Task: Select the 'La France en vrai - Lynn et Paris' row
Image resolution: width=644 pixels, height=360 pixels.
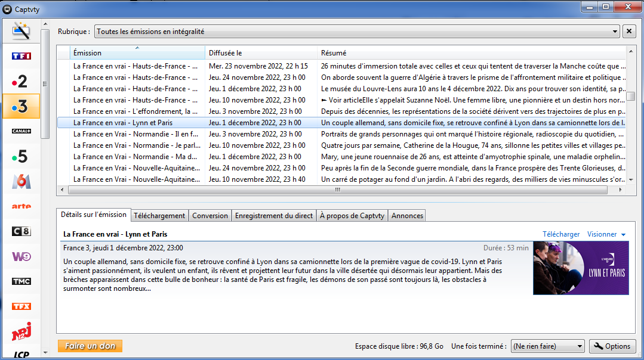Action: point(341,123)
